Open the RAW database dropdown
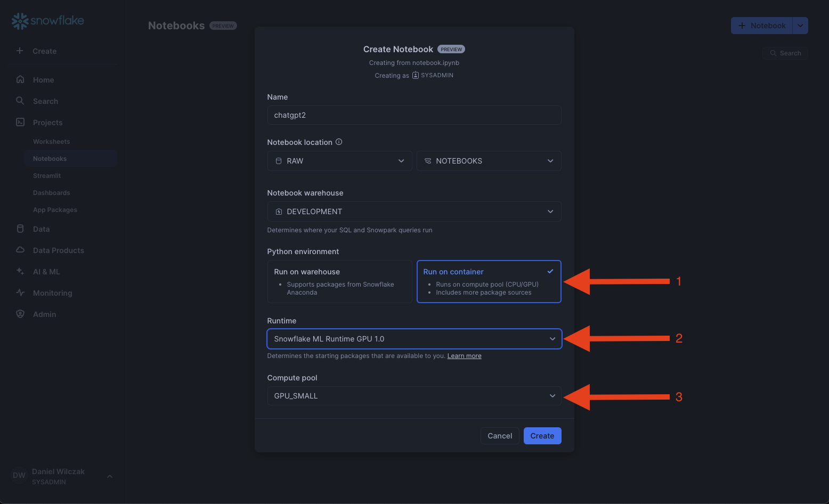This screenshot has width=829, height=504. pos(340,161)
